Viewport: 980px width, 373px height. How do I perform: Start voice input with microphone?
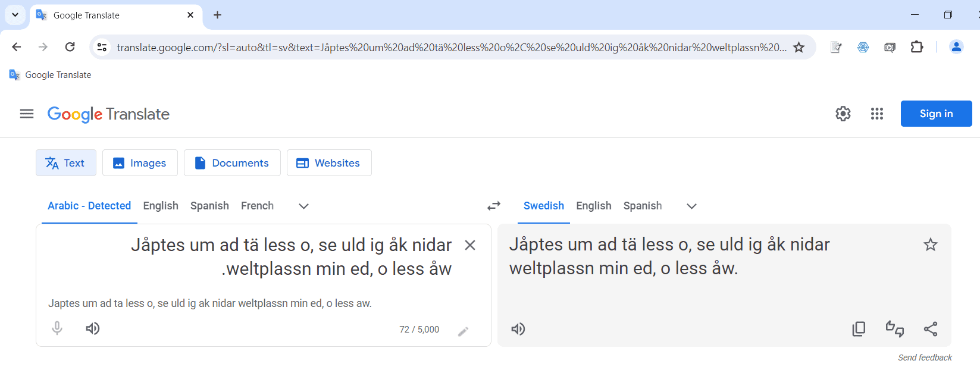[57, 328]
